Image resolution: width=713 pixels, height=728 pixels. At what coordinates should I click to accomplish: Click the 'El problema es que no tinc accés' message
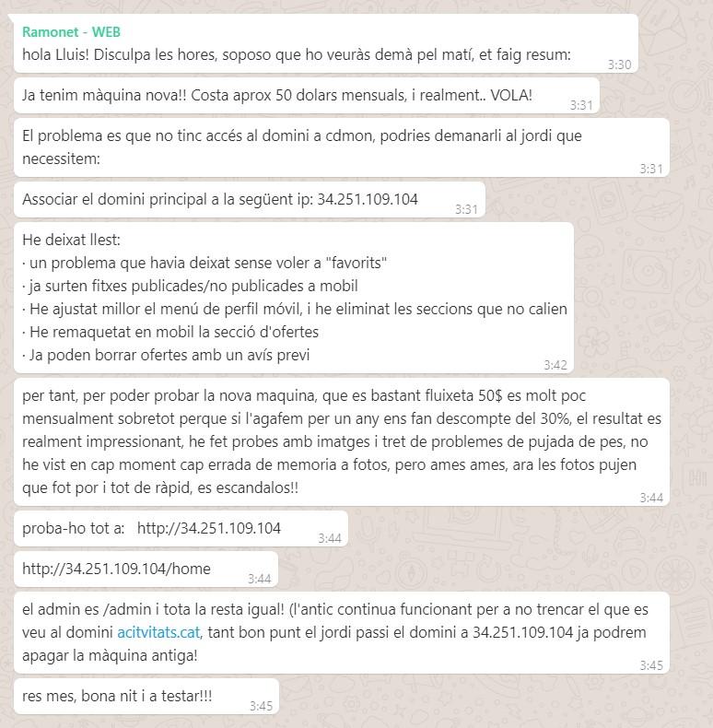(x=342, y=147)
